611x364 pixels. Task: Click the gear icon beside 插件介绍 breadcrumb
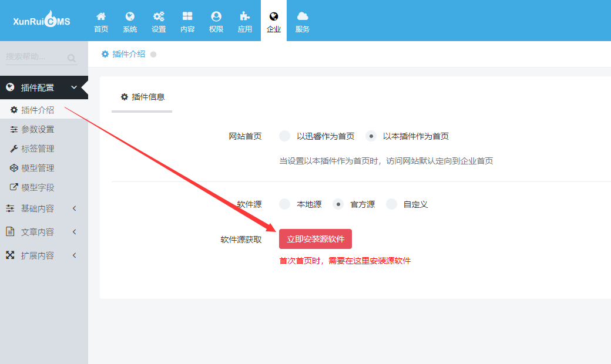point(105,54)
